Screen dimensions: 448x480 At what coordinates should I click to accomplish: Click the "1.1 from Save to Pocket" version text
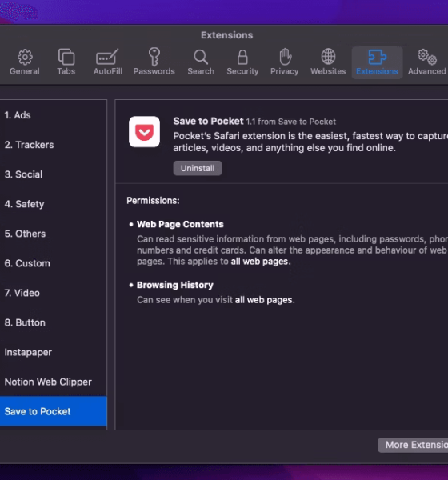point(291,122)
